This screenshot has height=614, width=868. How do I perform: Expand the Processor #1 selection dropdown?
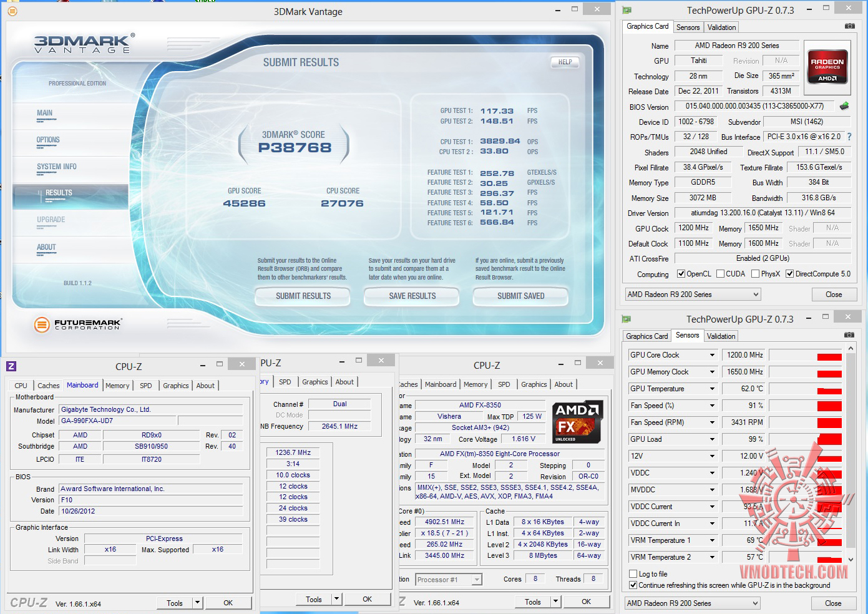tap(477, 580)
